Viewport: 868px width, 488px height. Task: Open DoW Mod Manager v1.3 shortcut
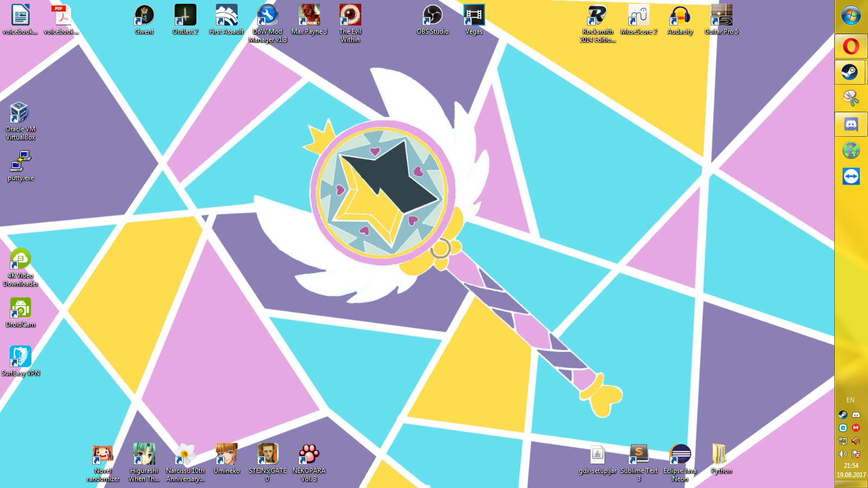tap(268, 23)
